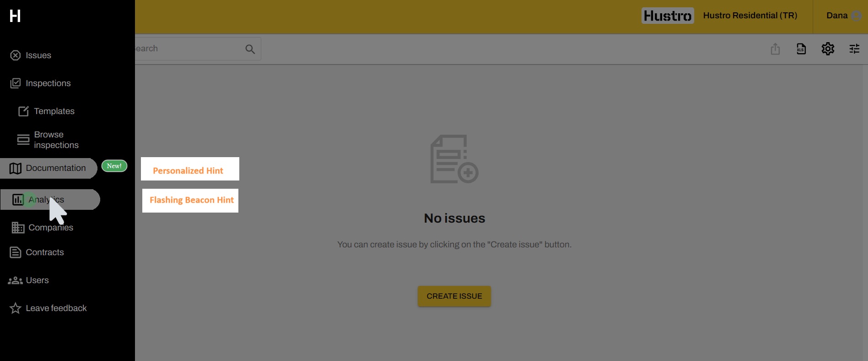This screenshot has width=868, height=361.
Task: Click the green New! badge
Action: [x=114, y=166]
